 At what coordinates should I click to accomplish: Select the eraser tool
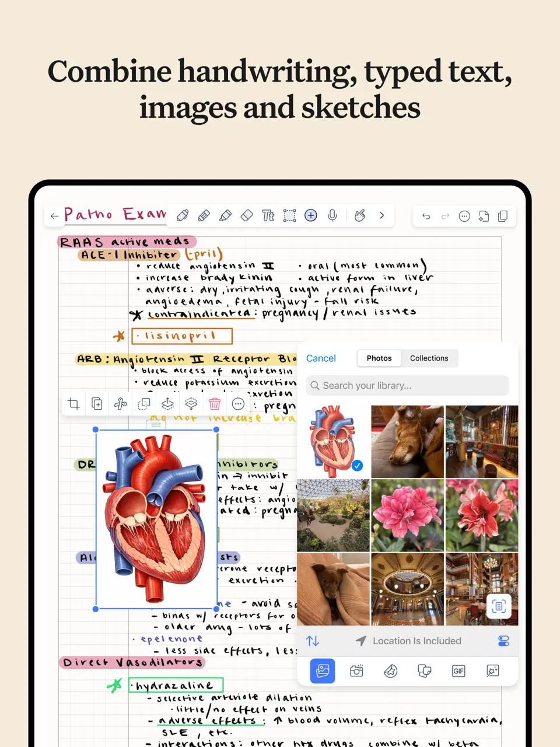pyautogui.click(x=247, y=216)
